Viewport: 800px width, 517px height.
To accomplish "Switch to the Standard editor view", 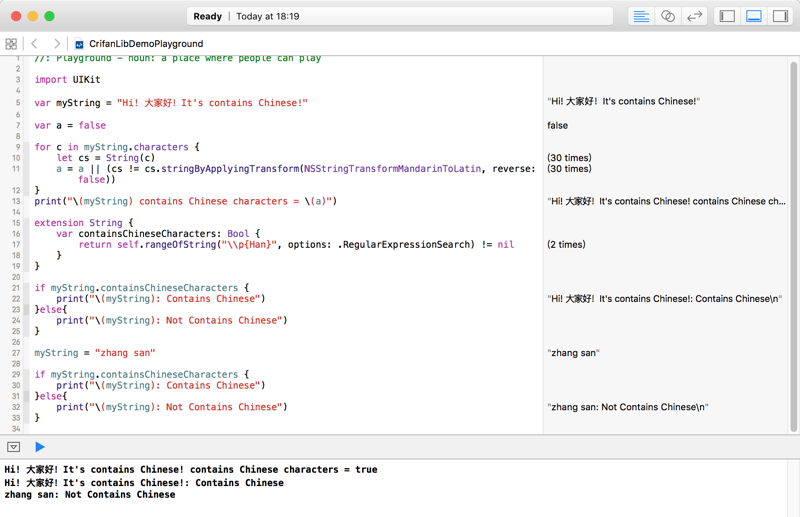I will coord(641,16).
